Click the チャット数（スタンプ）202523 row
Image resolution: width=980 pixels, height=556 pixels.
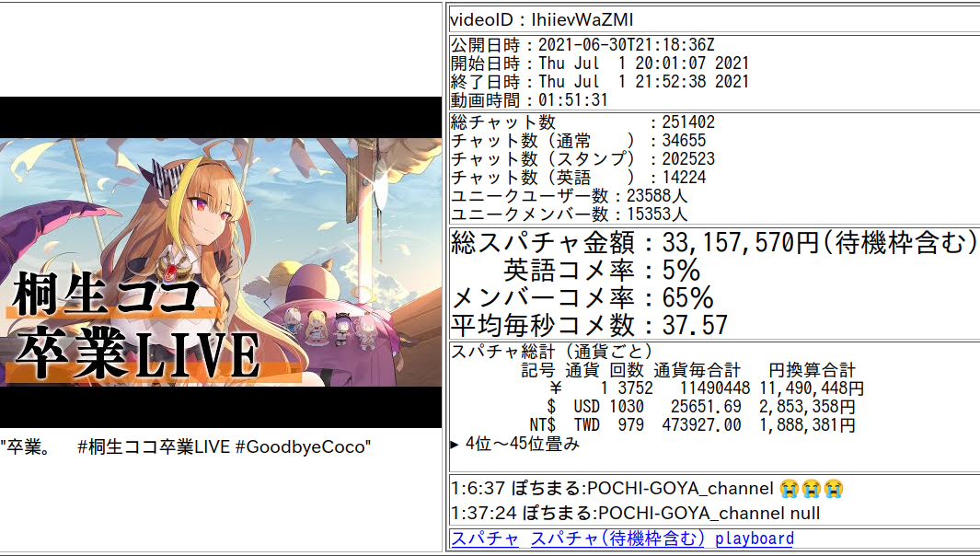(582, 159)
